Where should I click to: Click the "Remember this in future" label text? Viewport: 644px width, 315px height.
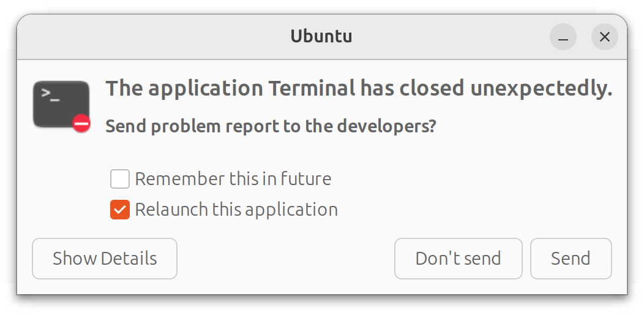233,179
